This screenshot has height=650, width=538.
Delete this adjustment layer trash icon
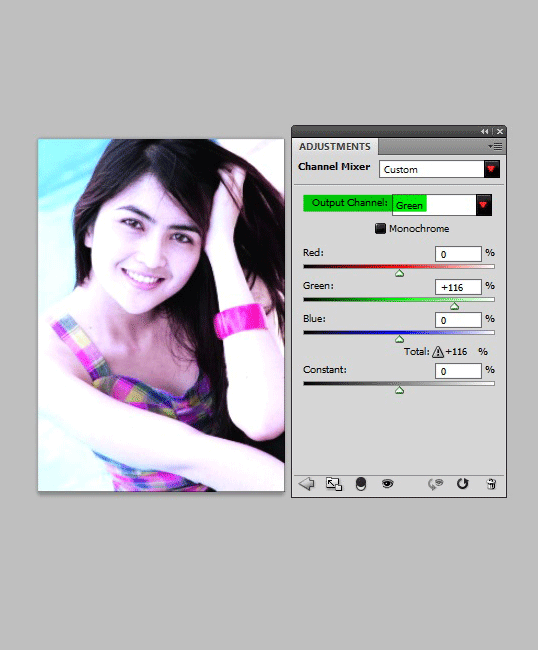click(491, 484)
